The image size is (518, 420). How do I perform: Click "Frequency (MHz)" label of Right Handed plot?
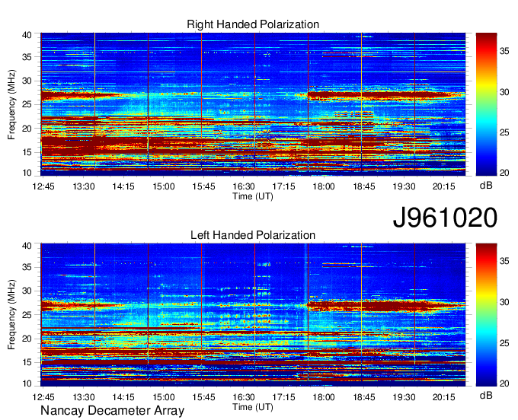click(11, 104)
